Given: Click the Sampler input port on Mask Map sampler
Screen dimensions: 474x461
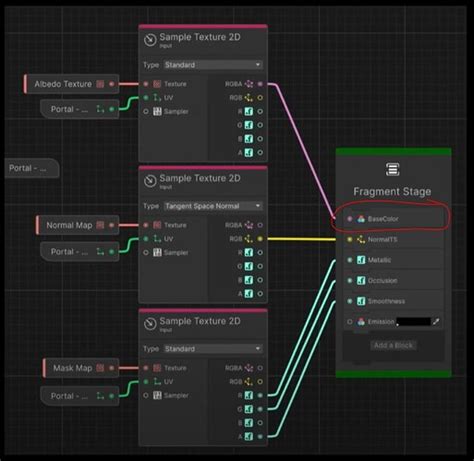Looking at the screenshot, I should [x=146, y=395].
